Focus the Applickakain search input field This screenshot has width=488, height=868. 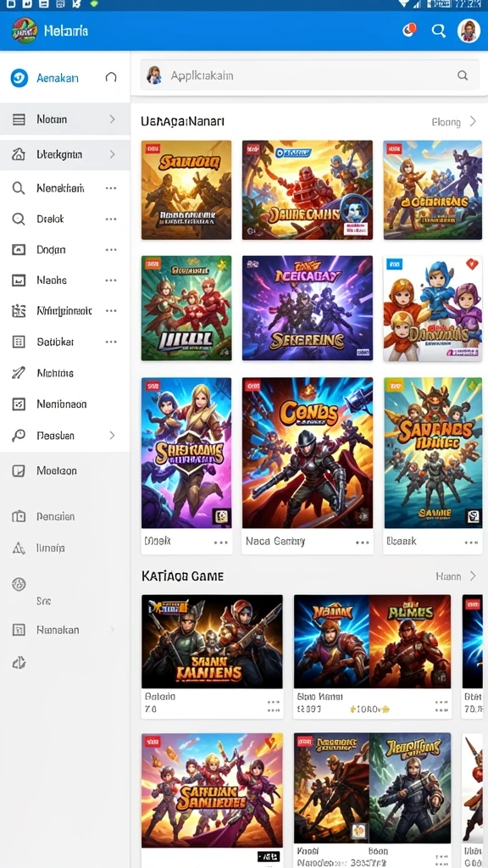pos(310,75)
